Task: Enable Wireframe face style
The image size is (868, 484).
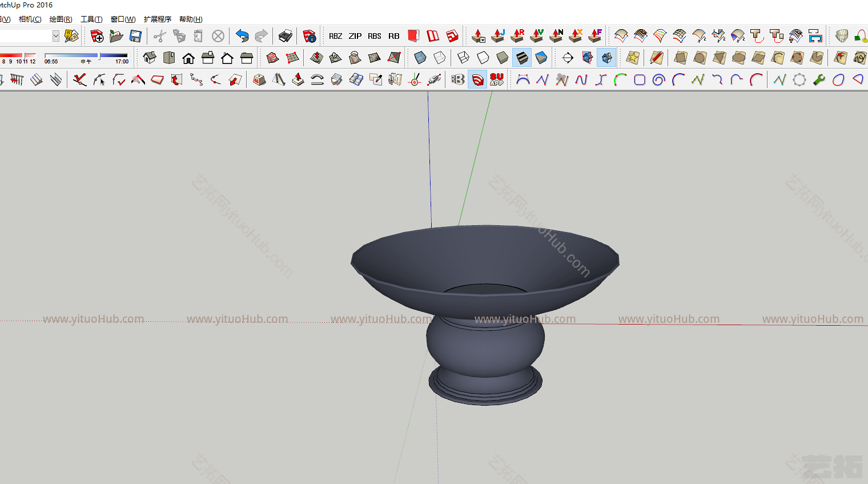Action: click(464, 58)
